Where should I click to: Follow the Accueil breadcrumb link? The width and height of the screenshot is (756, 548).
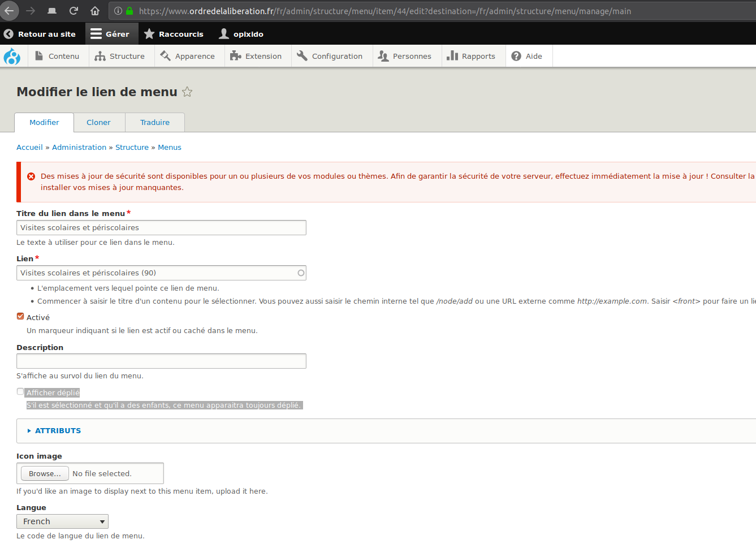pos(29,147)
